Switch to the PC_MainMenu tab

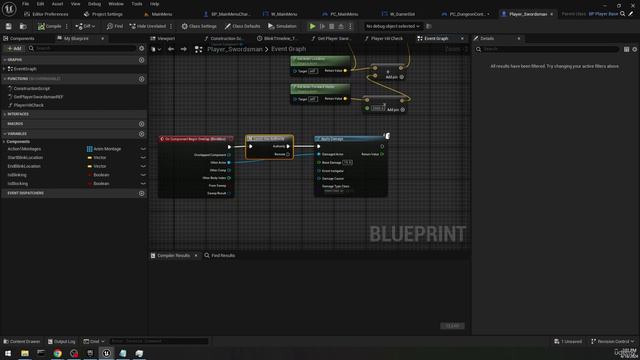click(340, 14)
